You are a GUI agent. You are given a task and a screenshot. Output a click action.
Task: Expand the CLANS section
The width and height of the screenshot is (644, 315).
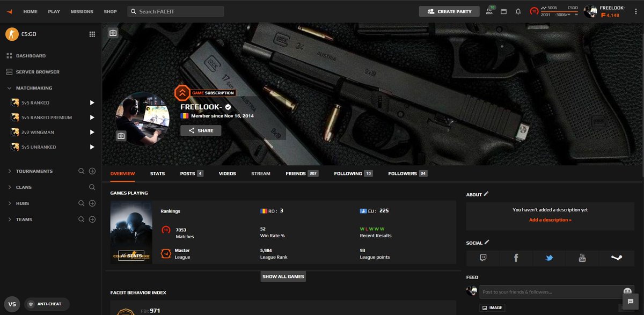[10, 187]
